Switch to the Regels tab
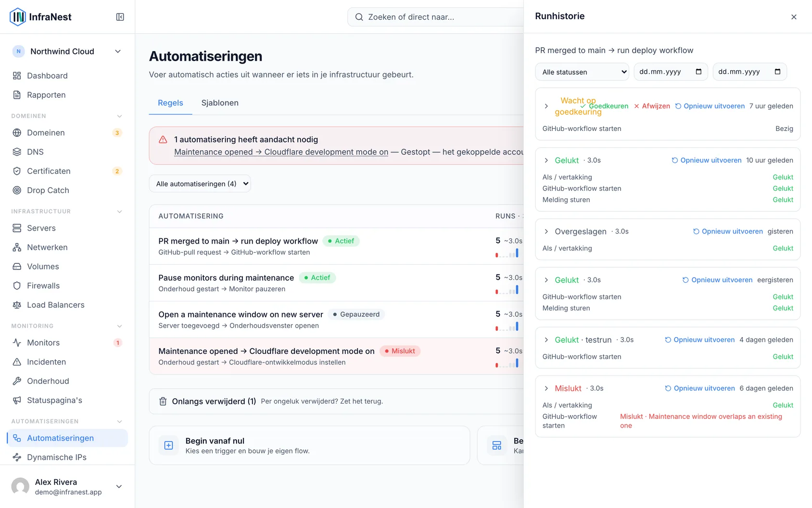The image size is (812, 508). click(x=170, y=103)
